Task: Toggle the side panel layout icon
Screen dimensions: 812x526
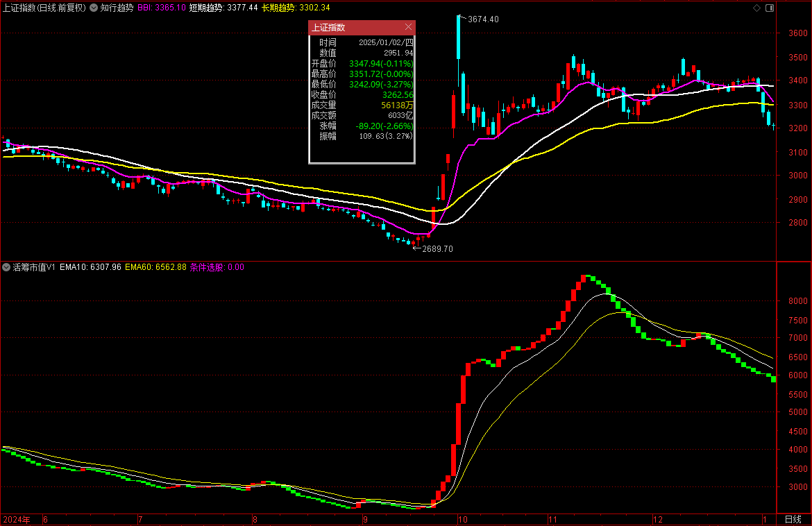Action: (x=768, y=8)
